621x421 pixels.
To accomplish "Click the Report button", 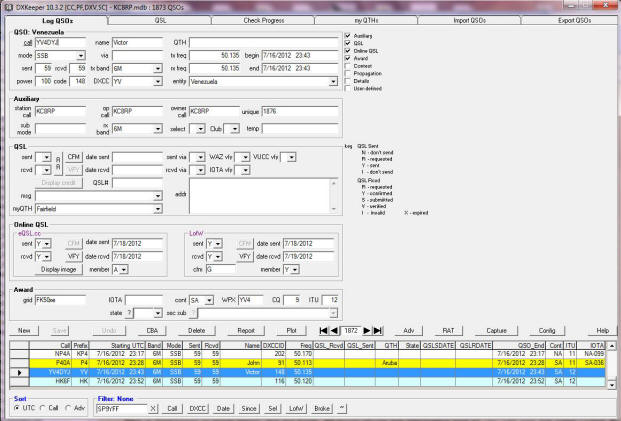I will (x=246, y=331).
